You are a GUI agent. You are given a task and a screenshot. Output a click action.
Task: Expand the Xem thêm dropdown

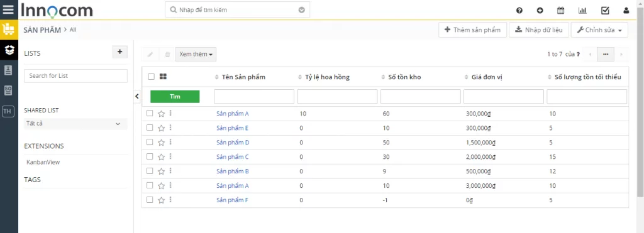[x=196, y=54]
